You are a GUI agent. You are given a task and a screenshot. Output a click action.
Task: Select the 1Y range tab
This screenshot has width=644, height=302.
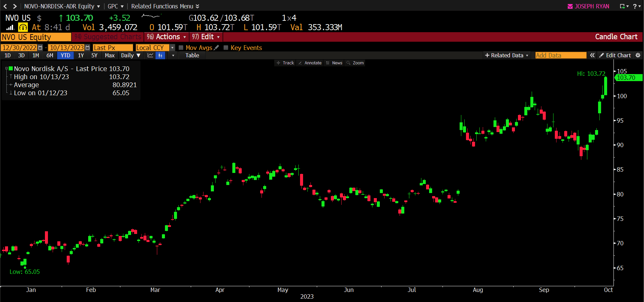[81, 55]
